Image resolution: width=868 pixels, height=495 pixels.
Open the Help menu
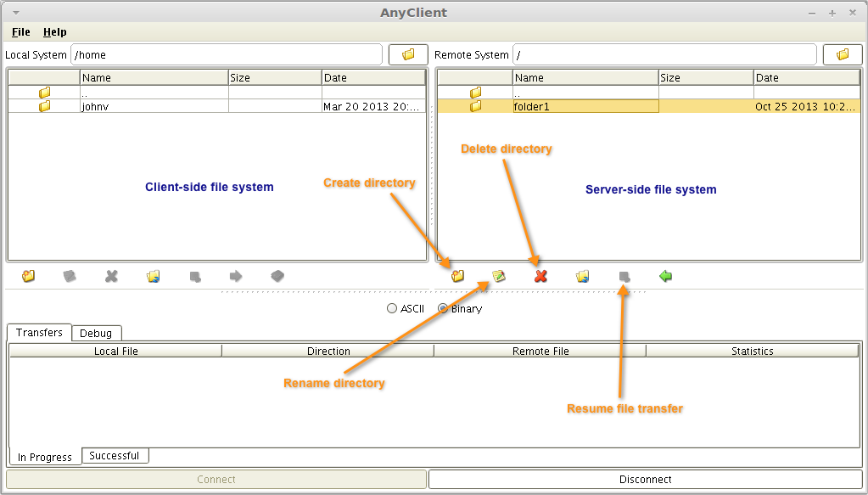tap(54, 32)
